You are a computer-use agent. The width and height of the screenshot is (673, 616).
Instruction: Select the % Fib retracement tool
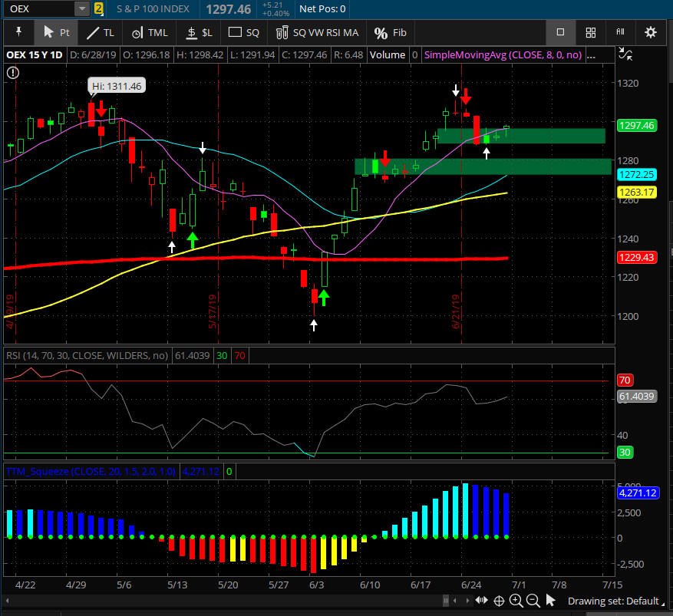[390, 32]
